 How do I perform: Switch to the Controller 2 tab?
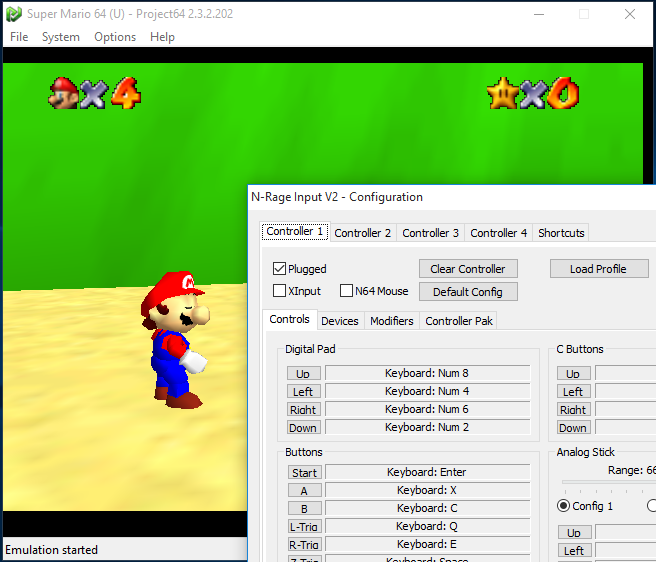tap(363, 233)
